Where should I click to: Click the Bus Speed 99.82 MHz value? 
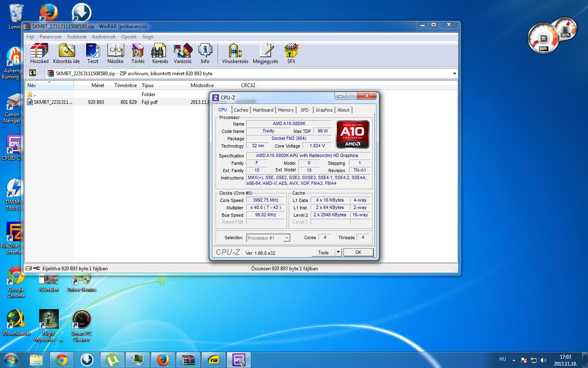click(265, 215)
